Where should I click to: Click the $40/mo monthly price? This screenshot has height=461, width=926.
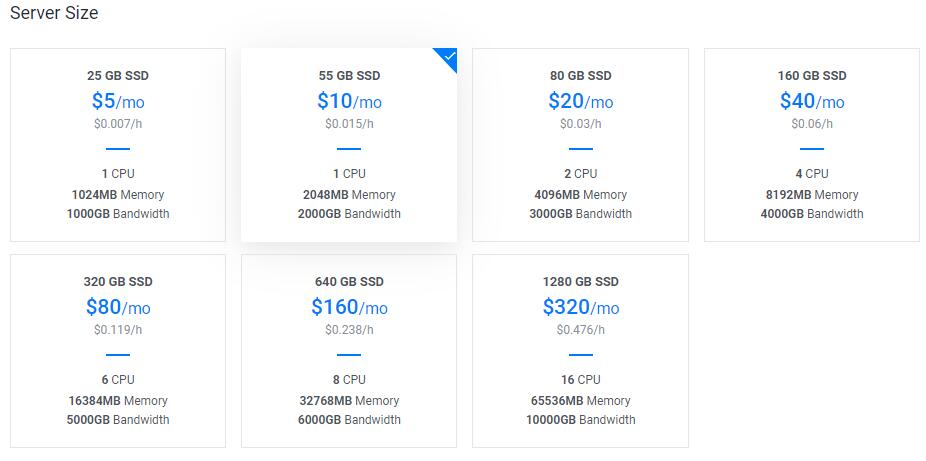[x=811, y=101]
